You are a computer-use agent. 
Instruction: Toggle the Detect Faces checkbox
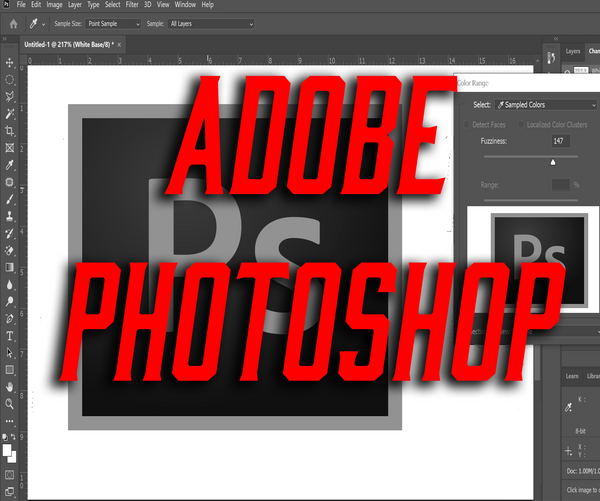click(467, 124)
